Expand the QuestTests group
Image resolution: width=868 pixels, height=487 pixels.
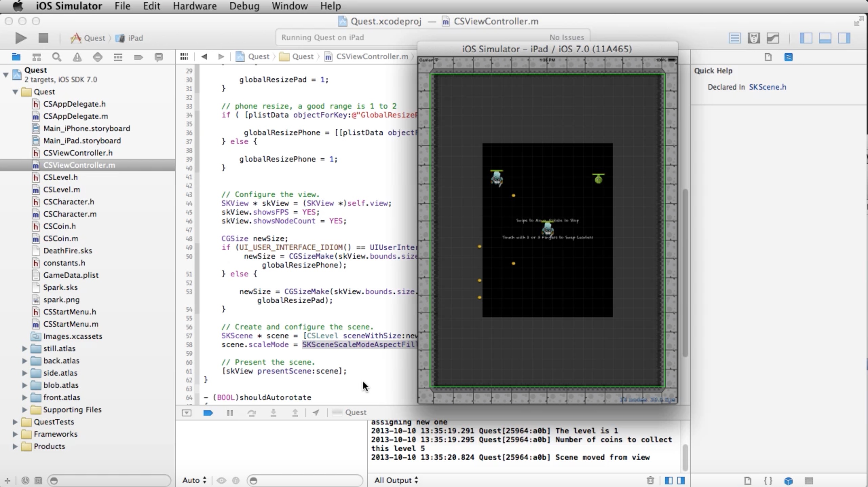pyautogui.click(x=15, y=422)
